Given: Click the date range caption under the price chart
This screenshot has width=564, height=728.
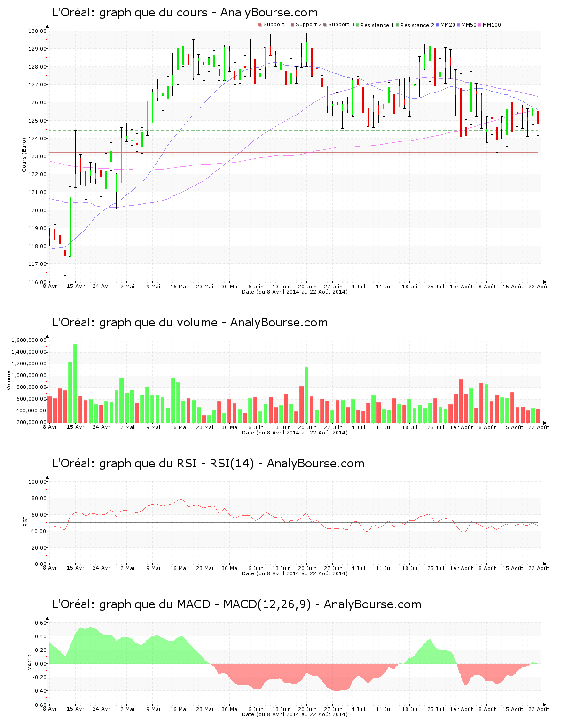Looking at the screenshot, I should pyautogui.click(x=295, y=292).
